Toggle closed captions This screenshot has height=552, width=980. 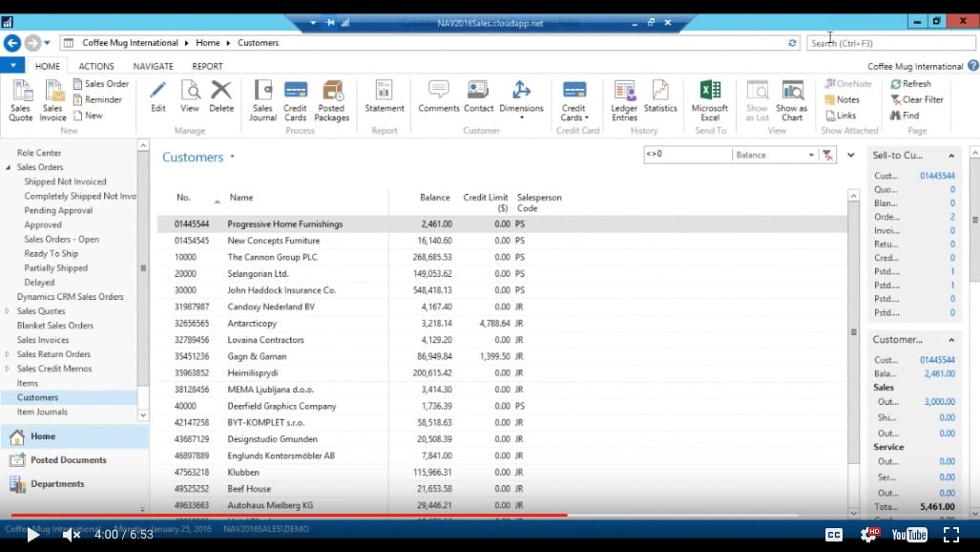(x=833, y=535)
